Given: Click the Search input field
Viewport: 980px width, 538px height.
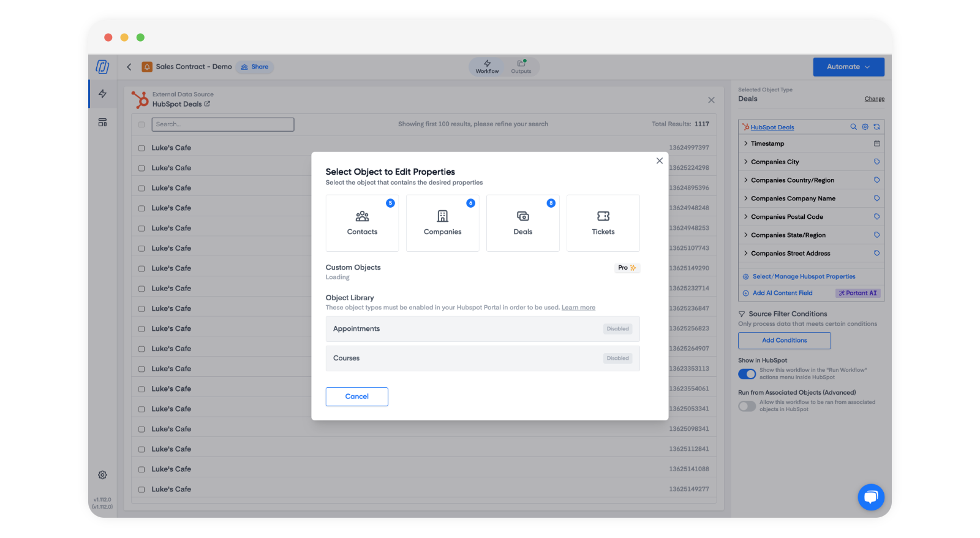Looking at the screenshot, I should [x=223, y=124].
